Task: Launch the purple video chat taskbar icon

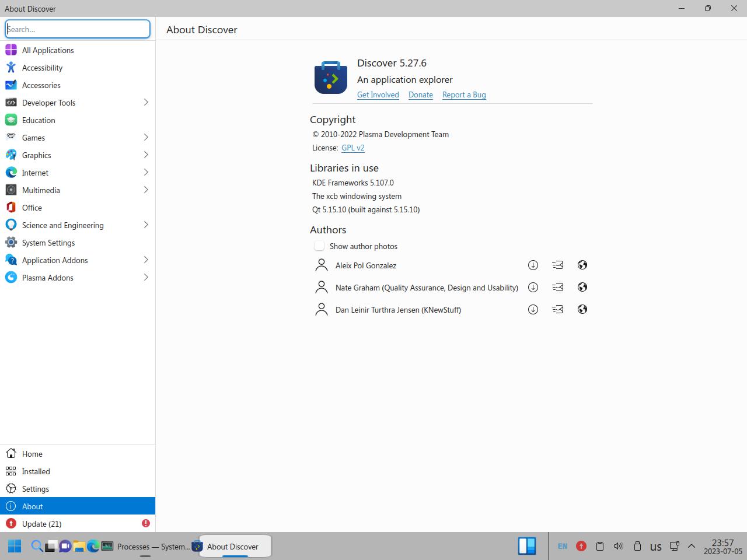Action: [65, 547]
